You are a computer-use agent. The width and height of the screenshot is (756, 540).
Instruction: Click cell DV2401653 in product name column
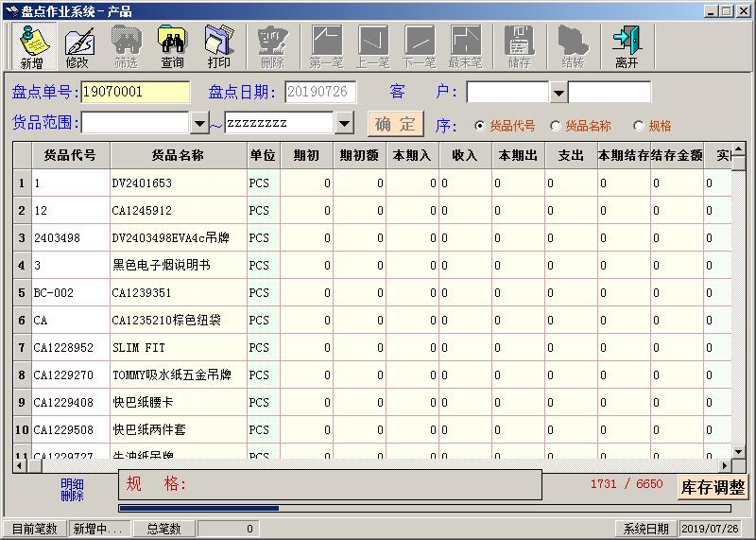tap(179, 183)
